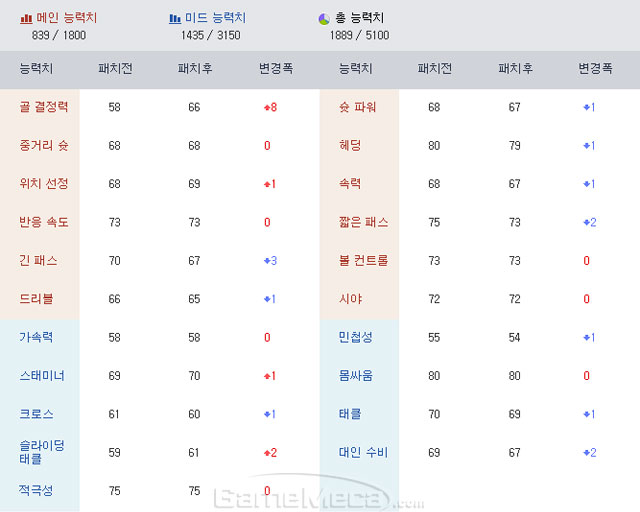Click the pie-chart icon beside 총 능력치
The width and height of the screenshot is (640, 512).
click(324, 19)
